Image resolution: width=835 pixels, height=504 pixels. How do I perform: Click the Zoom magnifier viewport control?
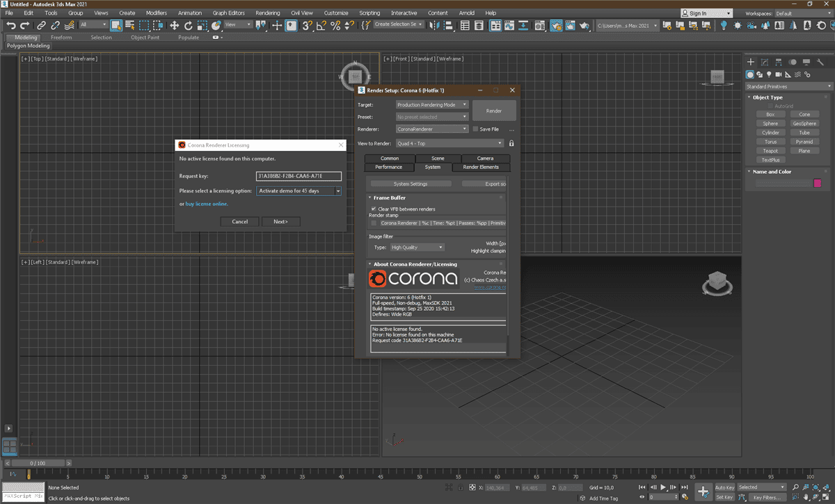tap(797, 487)
